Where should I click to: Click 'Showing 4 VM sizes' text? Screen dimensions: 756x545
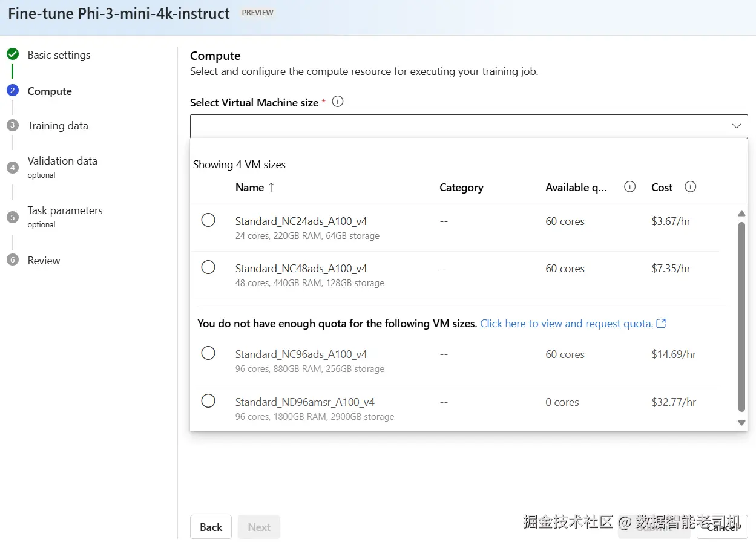[x=239, y=165]
